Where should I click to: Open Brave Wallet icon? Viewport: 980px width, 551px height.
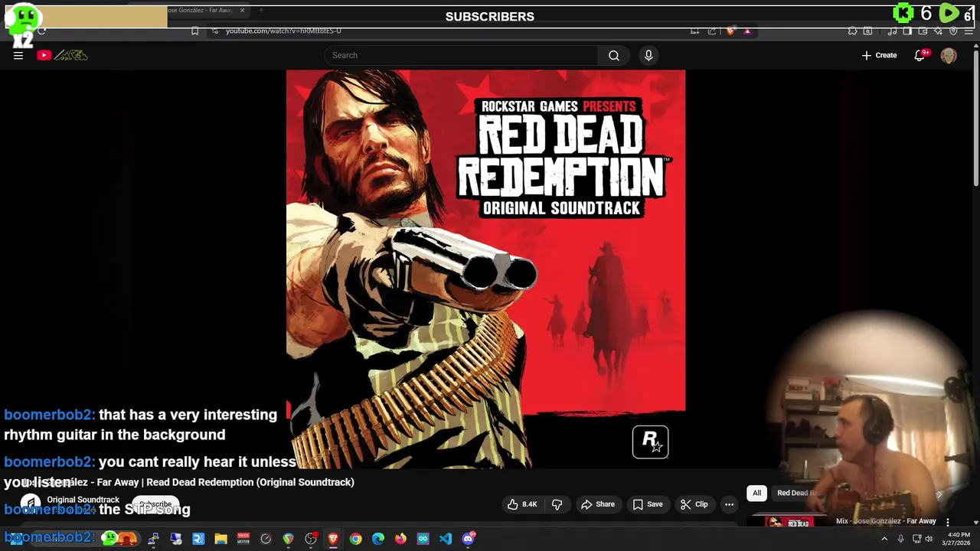923,31
